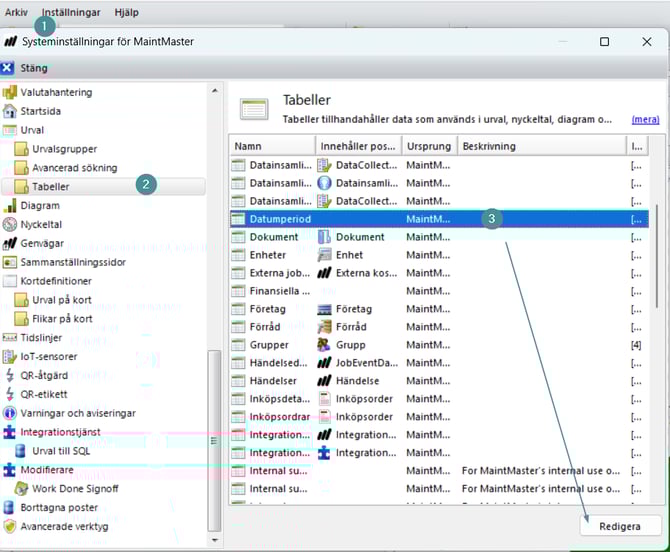Open the Hjälp menu
Image resolution: width=670 pixels, height=552 pixels.
pos(126,12)
